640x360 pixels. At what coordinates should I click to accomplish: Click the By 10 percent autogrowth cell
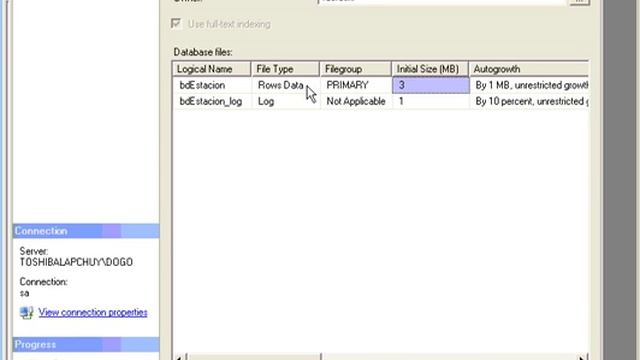(x=529, y=101)
